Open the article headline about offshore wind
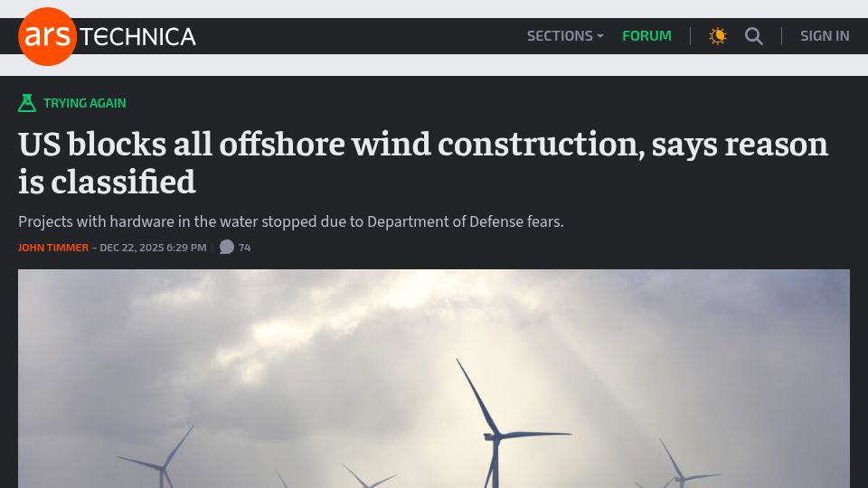868x488 pixels. pyautogui.click(x=423, y=163)
